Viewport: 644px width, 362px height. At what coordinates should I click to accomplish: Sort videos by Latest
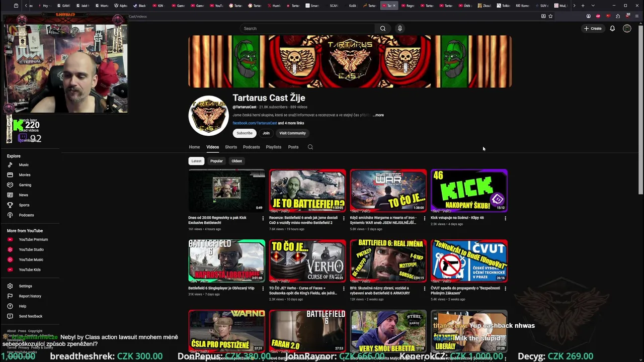click(196, 161)
